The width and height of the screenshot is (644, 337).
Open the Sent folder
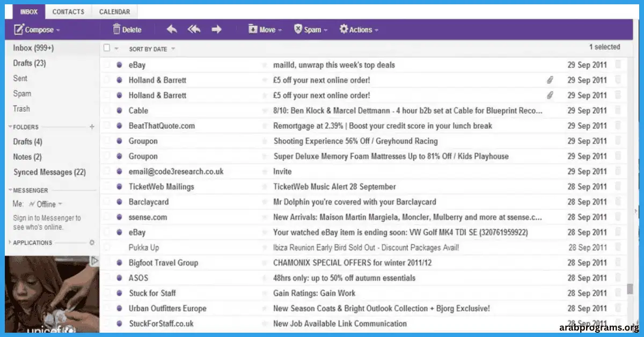tap(20, 78)
